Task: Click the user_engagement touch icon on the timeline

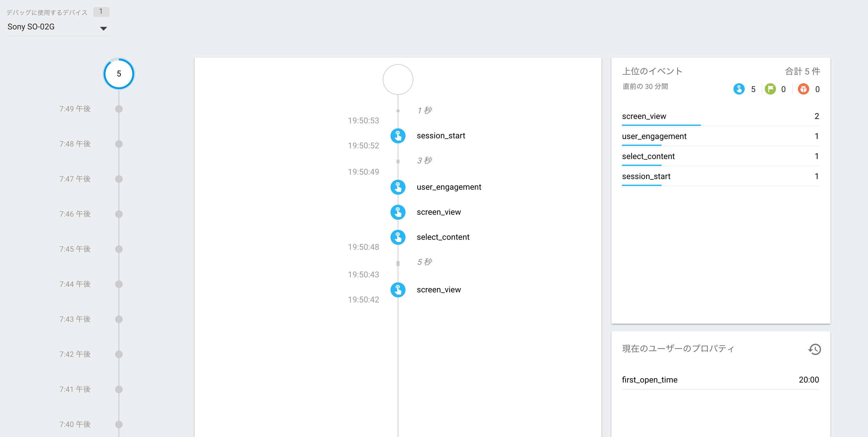Action: tap(398, 187)
